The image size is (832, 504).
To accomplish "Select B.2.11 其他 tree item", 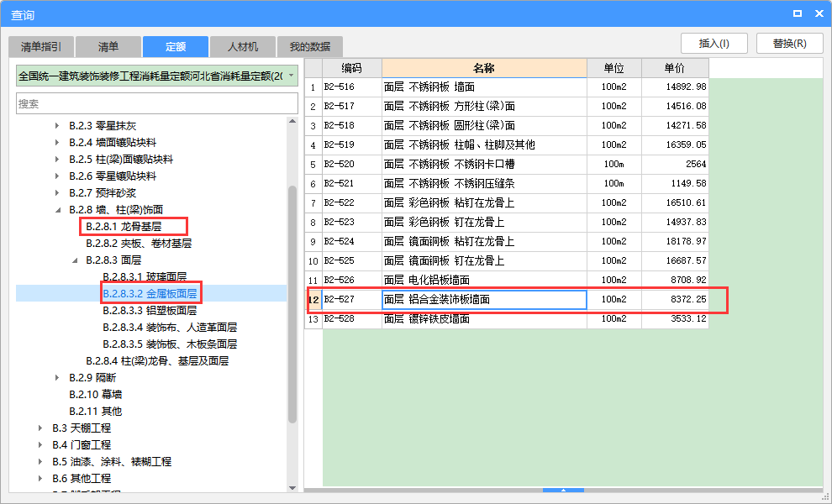I will [96, 411].
